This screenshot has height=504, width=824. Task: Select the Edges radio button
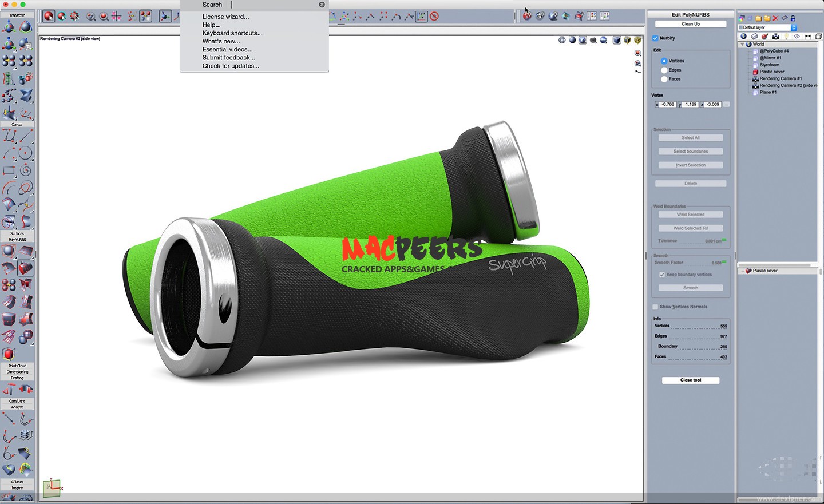[664, 70]
